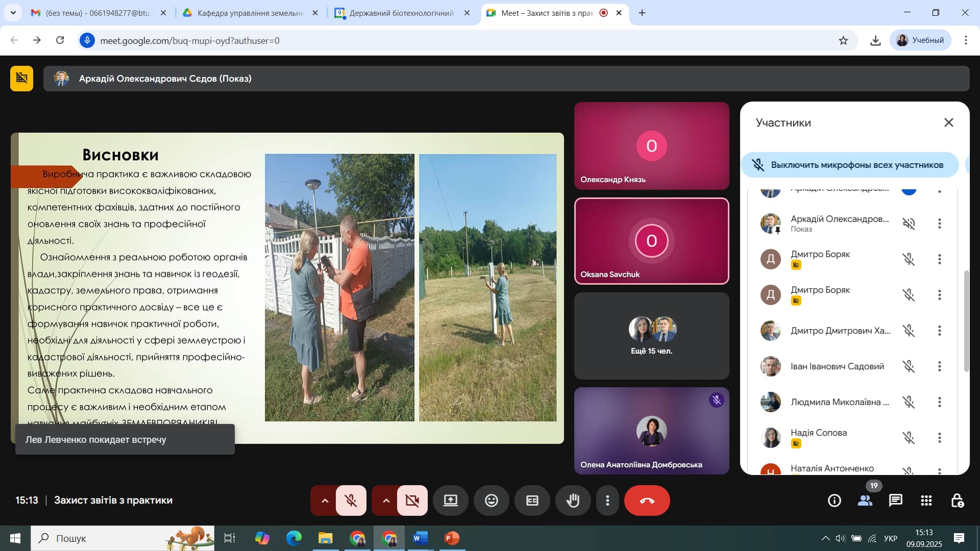Open meeting details info icon
Screen dimensions: 980x551
pyautogui.click(x=835, y=500)
